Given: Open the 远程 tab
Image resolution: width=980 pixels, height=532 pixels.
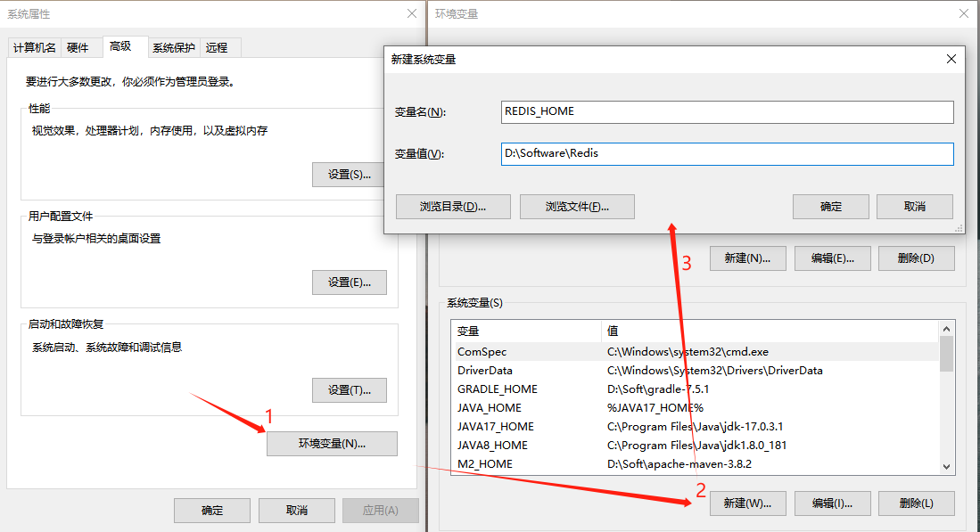Looking at the screenshot, I should coord(217,47).
